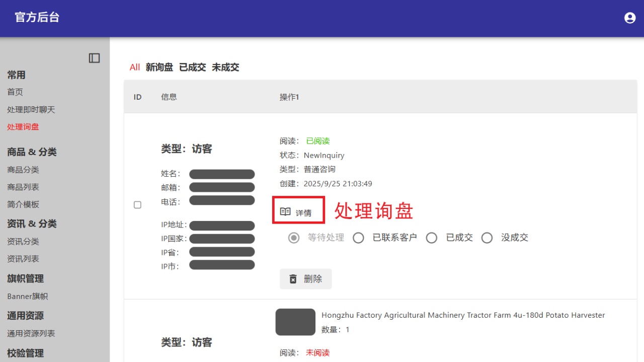Switch to the All filter tab

(135, 67)
